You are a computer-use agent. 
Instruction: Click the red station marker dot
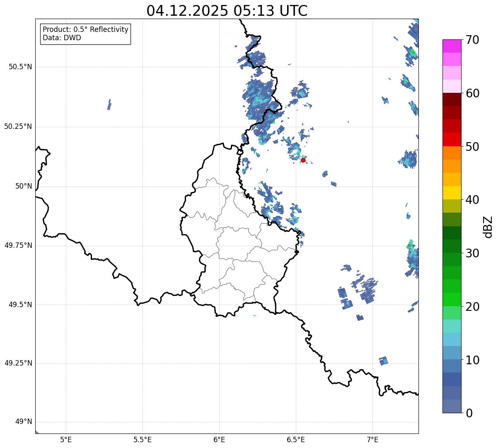pyautogui.click(x=303, y=160)
